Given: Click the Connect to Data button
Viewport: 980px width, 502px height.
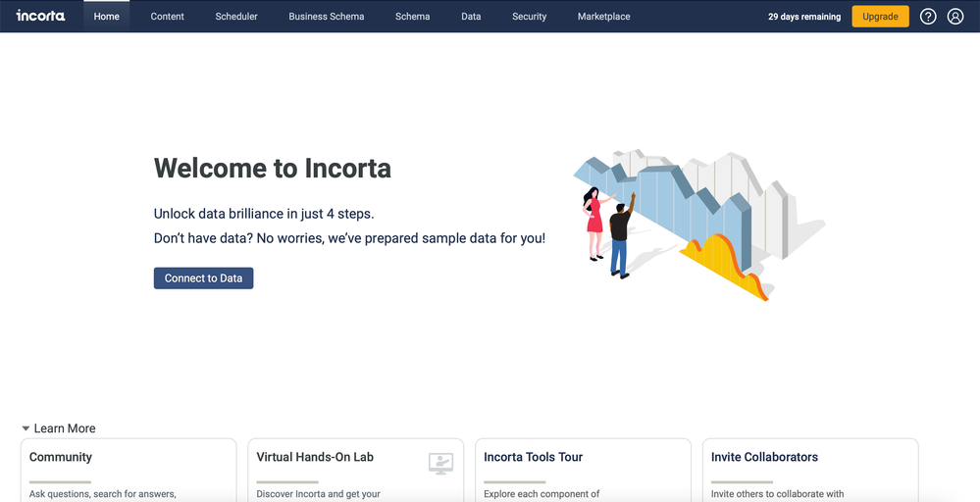Looking at the screenshot, I should pos(204,278).
